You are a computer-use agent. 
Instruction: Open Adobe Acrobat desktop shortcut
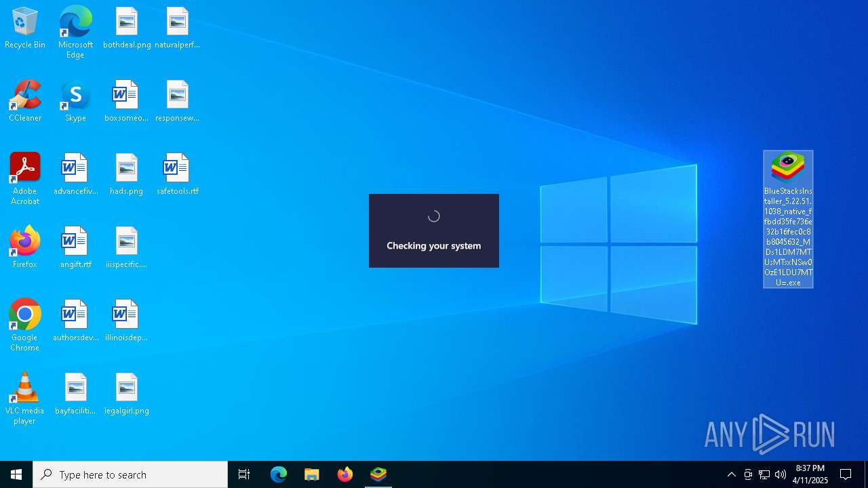coord(25,179)
